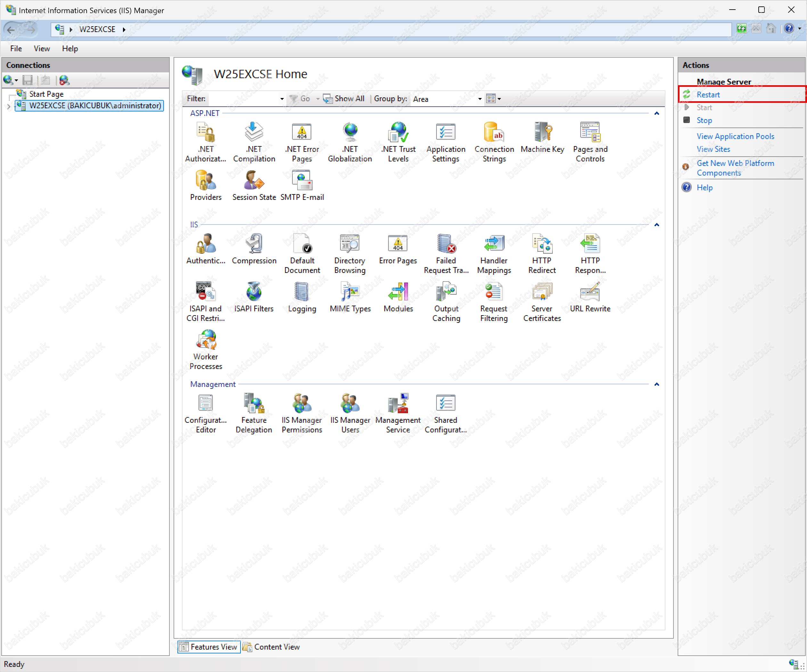Open Session State settings
807x672 pixels.
click(254, 185)
